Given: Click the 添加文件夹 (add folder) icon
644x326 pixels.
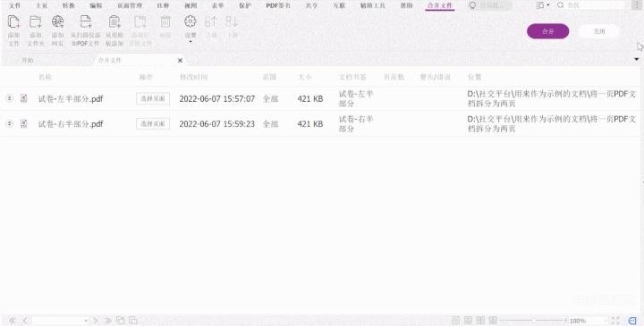Looking at the screenshot, I should click(36, 21).
